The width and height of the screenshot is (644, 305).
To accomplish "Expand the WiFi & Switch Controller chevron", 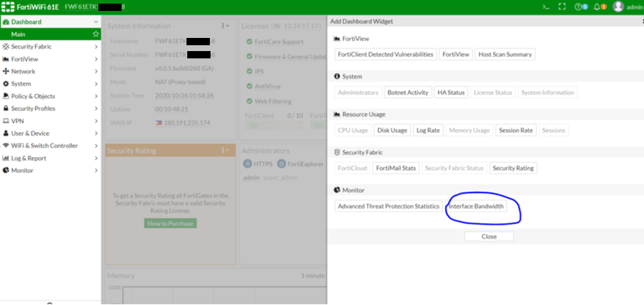I will tap(96, 146).
